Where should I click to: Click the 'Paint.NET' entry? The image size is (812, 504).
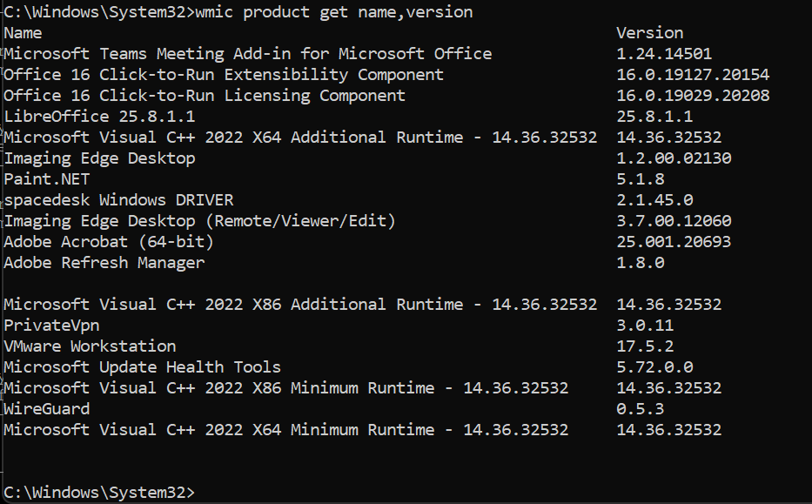click(46, 179)
